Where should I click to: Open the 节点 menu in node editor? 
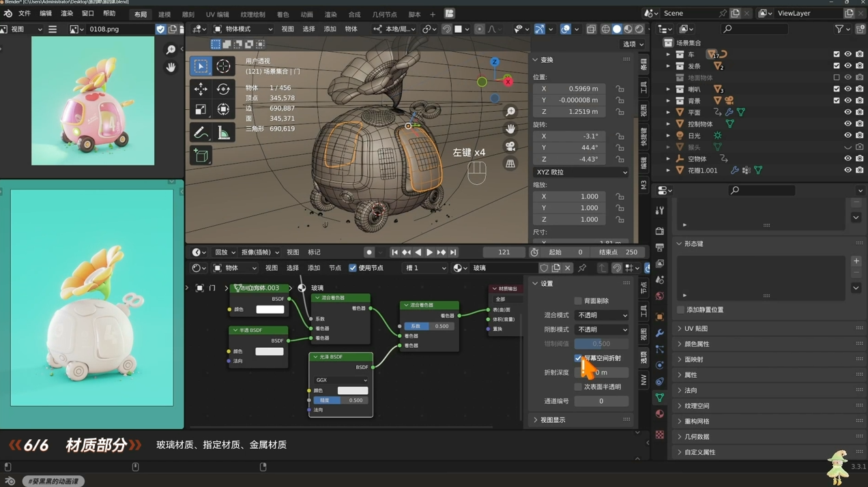tap(334, 268)
